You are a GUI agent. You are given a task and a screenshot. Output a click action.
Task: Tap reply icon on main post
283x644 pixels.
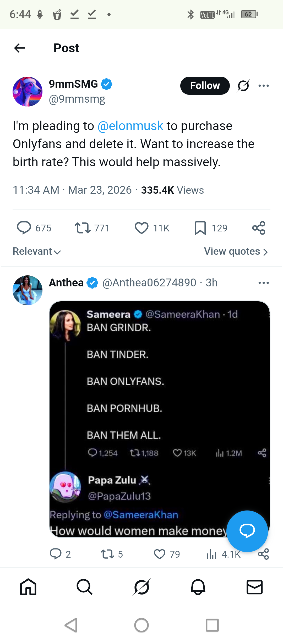point(24,228)
